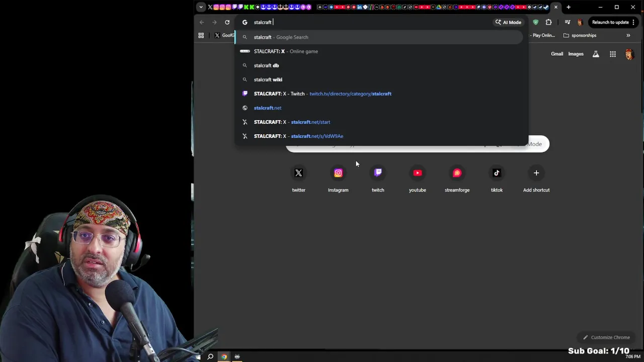The height and width of the screenshot is (362, 644).
Task: Click the taskbar clock showing 7:06 PM
Action: [x=633, y=356]
